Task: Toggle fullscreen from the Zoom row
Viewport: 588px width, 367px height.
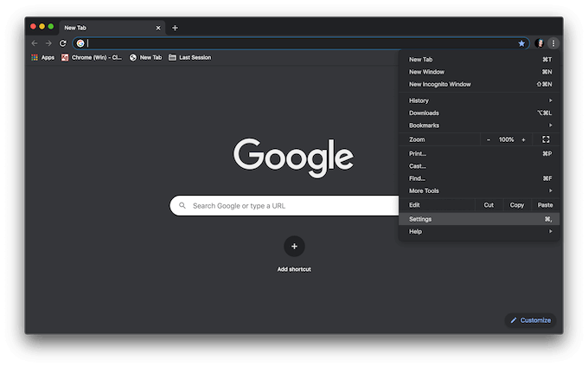Action: (546, 139)
